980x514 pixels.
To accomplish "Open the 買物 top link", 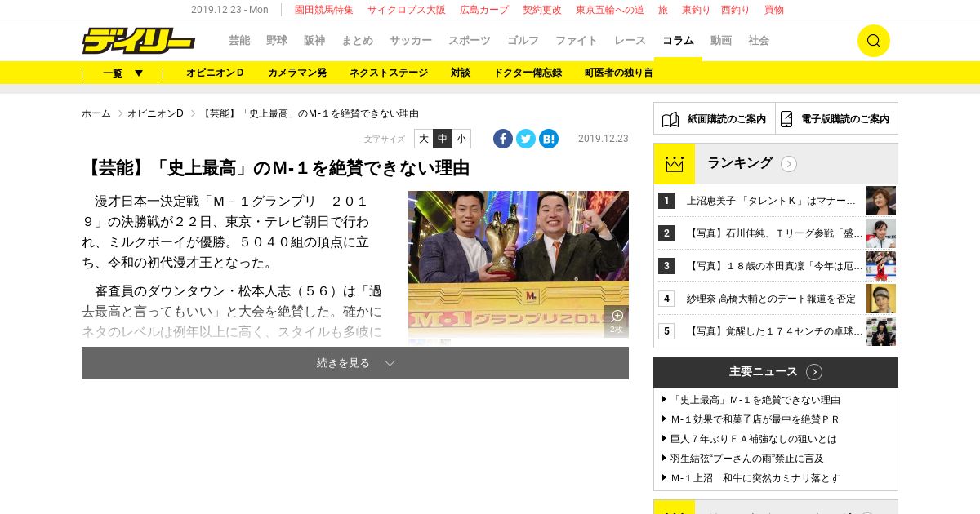I will [774, 10].
